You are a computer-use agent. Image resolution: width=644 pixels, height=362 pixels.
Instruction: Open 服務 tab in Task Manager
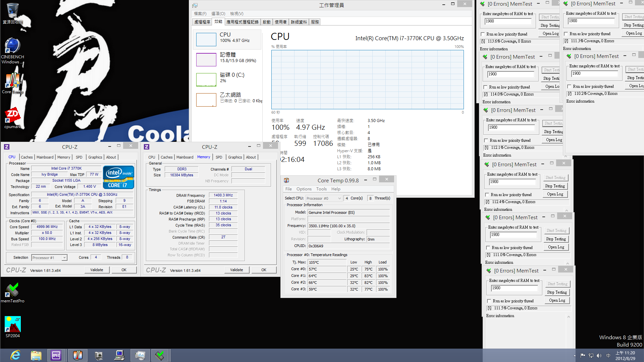click(315, 22)
